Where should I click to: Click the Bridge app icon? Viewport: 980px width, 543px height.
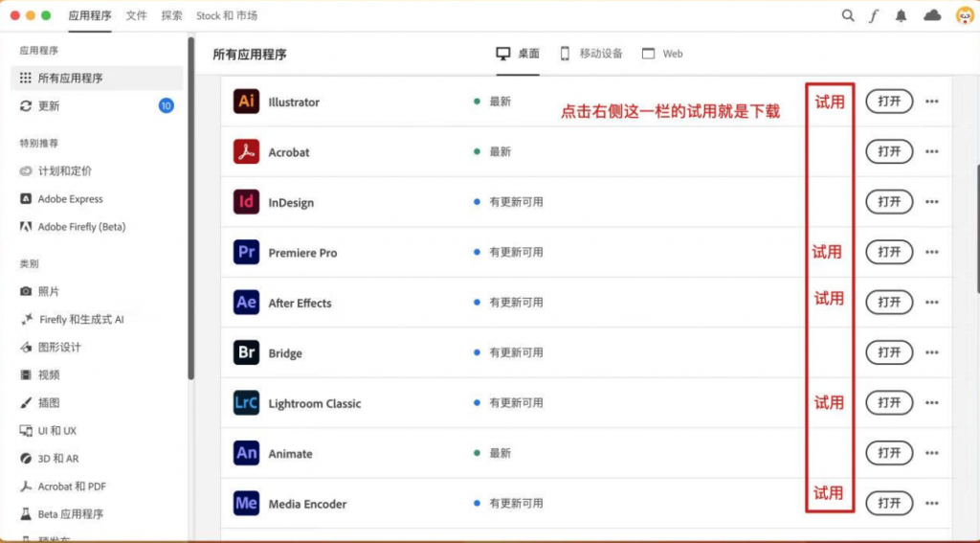click(x=246, y=352)
